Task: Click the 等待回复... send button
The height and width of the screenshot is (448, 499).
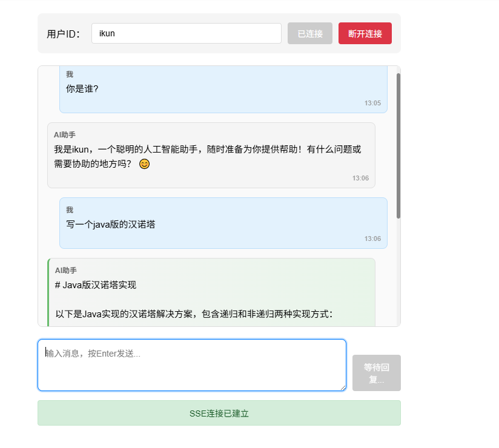Action: (377, 373)
